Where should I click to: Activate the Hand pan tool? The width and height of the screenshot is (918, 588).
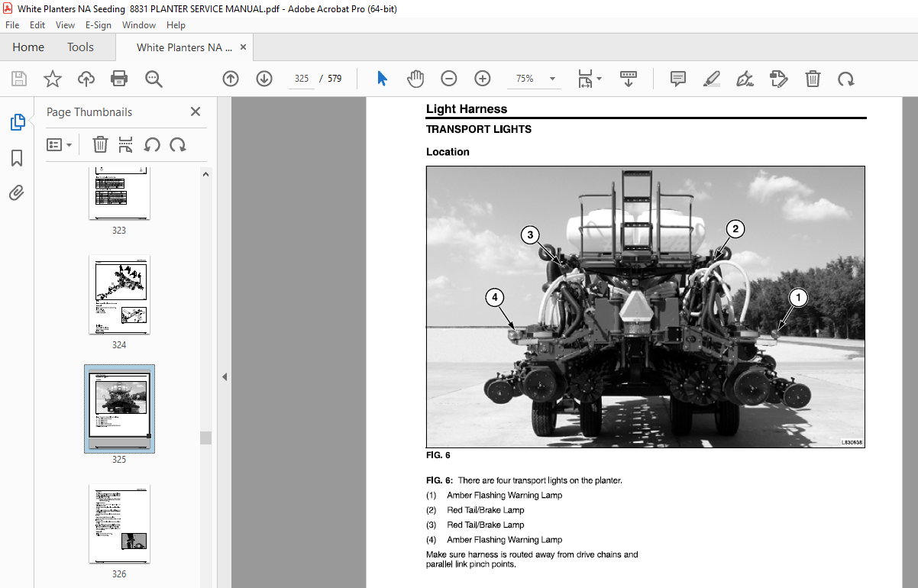415,79
